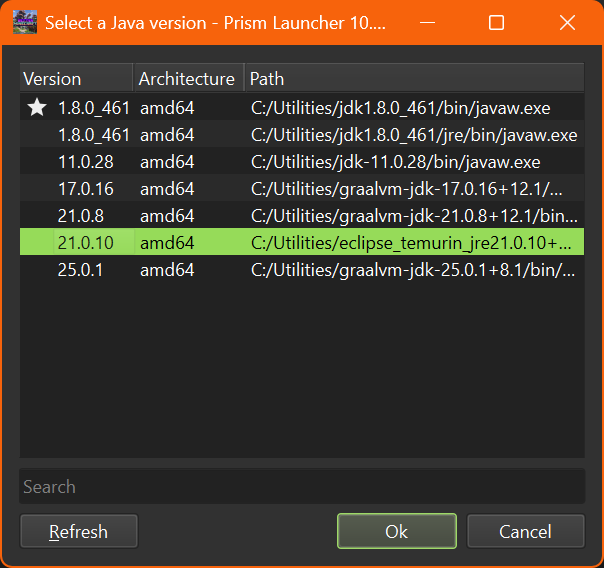The image size is (604, 568).
Task: Maximize the Java version dialog window
Action: coord(496,23)
